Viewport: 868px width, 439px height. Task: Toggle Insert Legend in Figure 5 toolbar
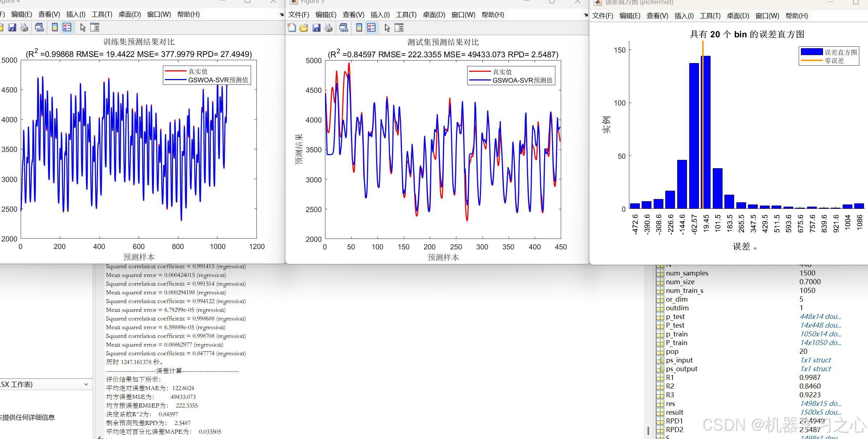click(x=371, y=28)
